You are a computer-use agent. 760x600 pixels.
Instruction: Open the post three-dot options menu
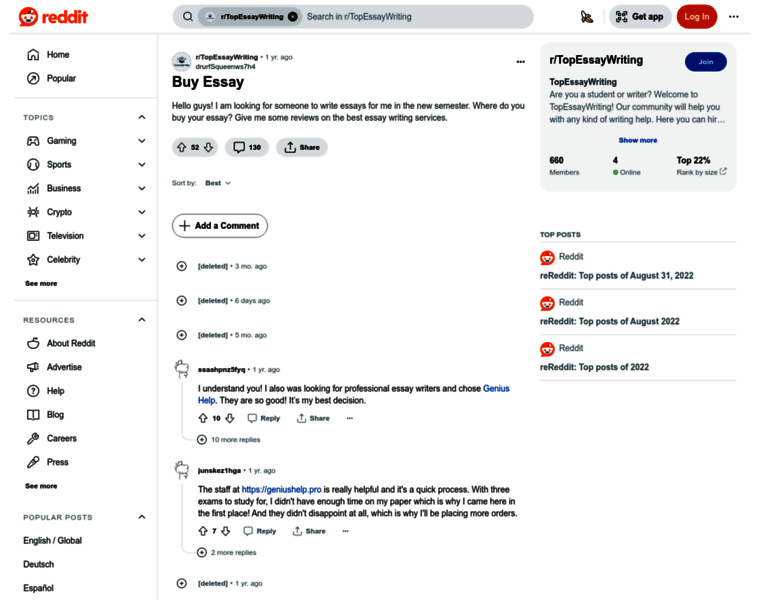click(x=520, y=62)
